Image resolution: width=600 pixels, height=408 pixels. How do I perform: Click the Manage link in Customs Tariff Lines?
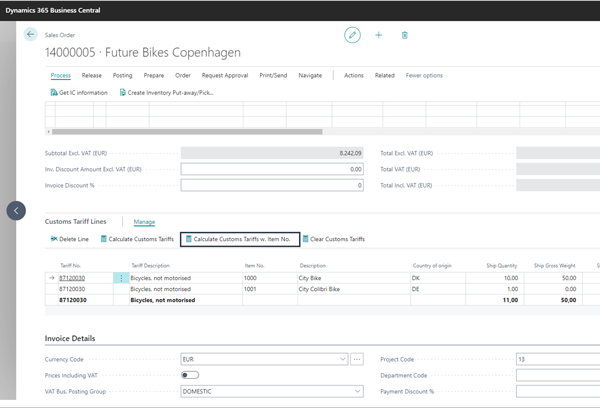[144, 222]
